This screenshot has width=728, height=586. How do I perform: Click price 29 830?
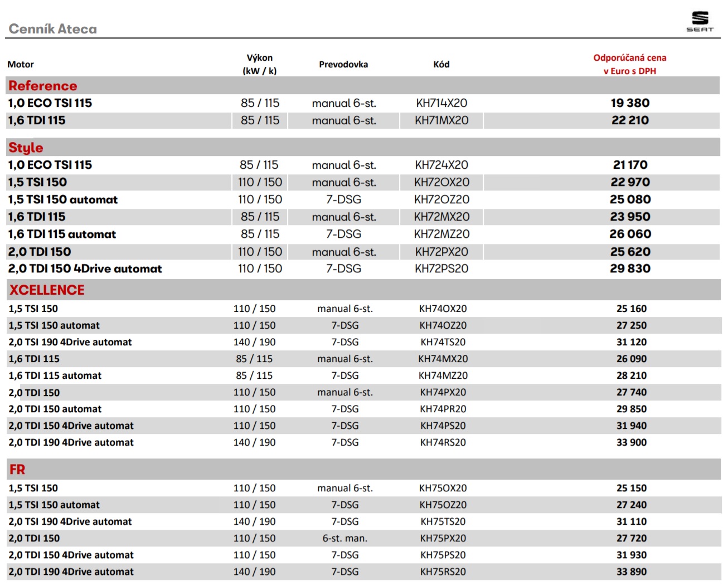coord(630,268)
